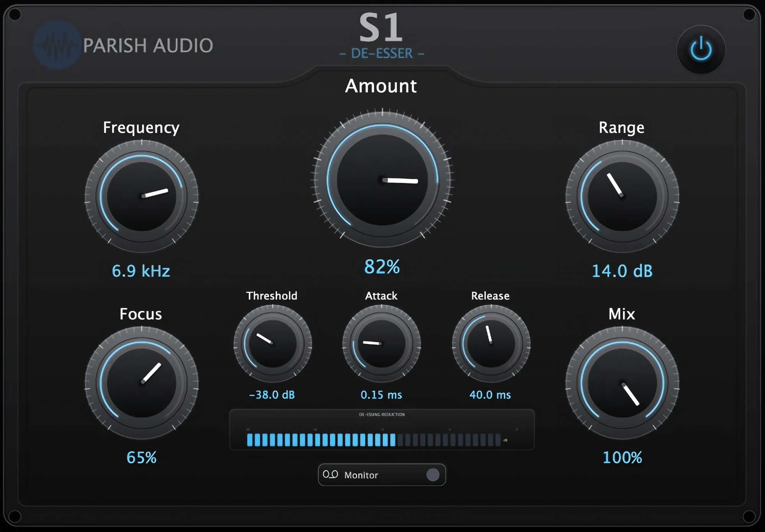This screenshot has width=765, height=532.
Task: Click the Frequency label
Action: [x=141, y=128]
